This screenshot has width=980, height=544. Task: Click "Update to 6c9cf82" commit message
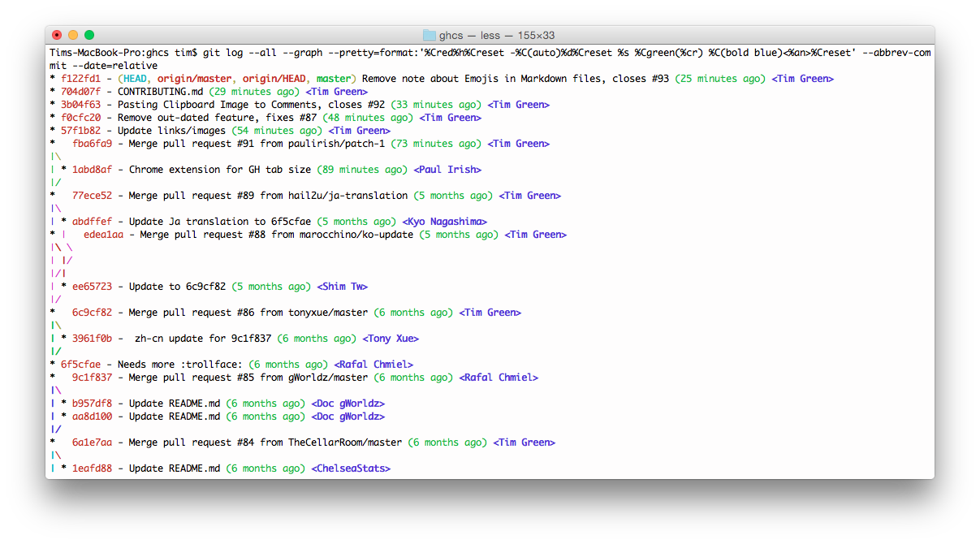tap(178, 287)
